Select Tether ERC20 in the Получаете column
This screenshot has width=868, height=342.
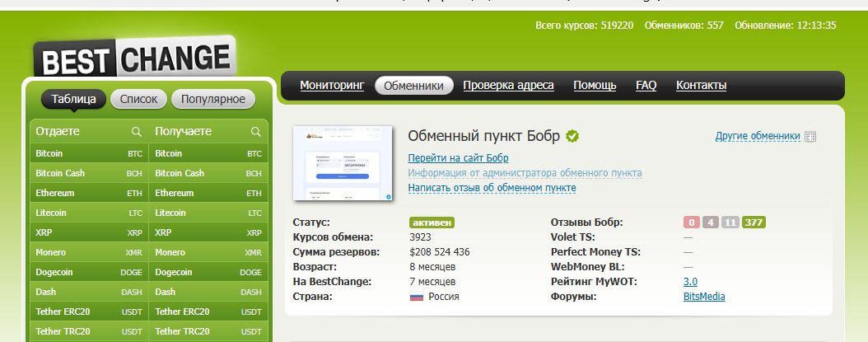click(x=208, y=312)
